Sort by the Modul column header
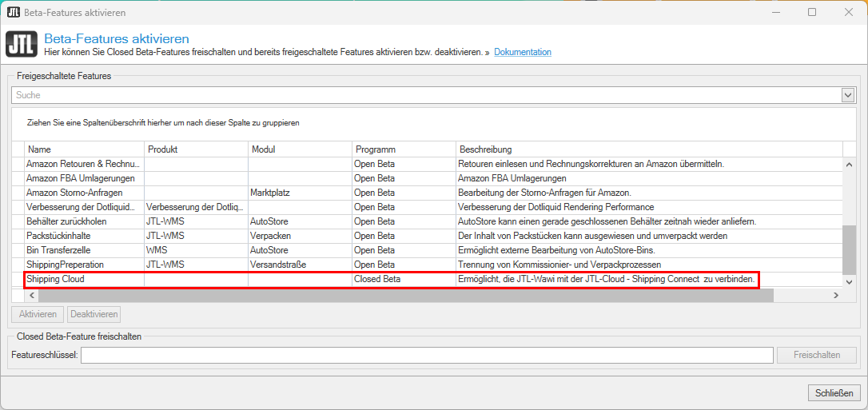Image resolution: width=868 pixels, height=410 pixels. pyautogui.click(x=300, y=149)
